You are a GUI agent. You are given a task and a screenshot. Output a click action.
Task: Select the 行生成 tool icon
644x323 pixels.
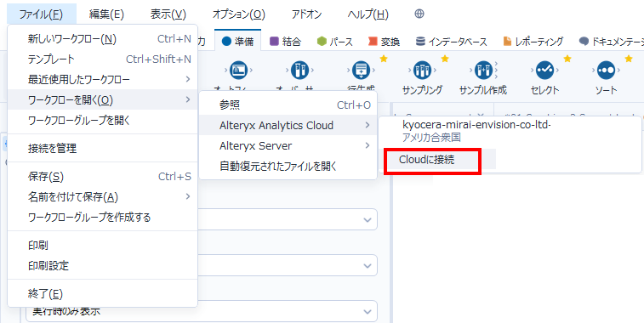point(360,71)
